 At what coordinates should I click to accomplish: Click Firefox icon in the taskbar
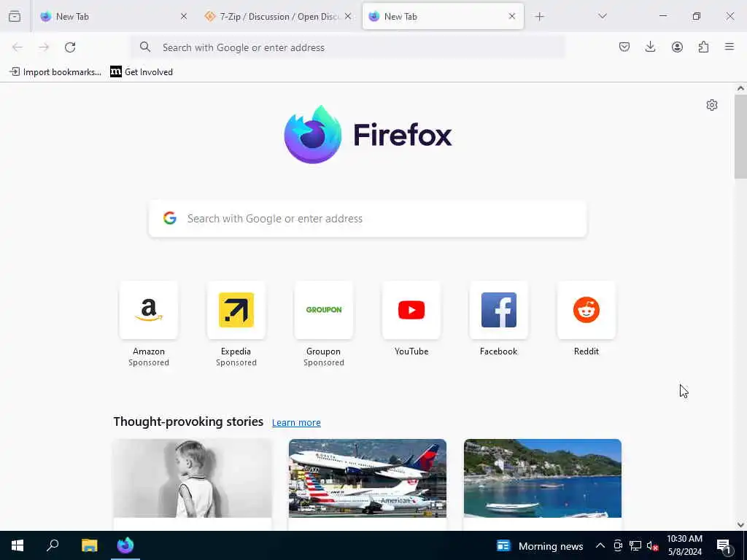(125, 545)
